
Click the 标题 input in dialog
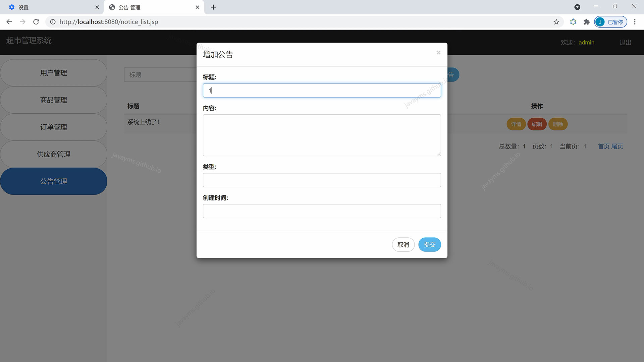click(321, 90)
